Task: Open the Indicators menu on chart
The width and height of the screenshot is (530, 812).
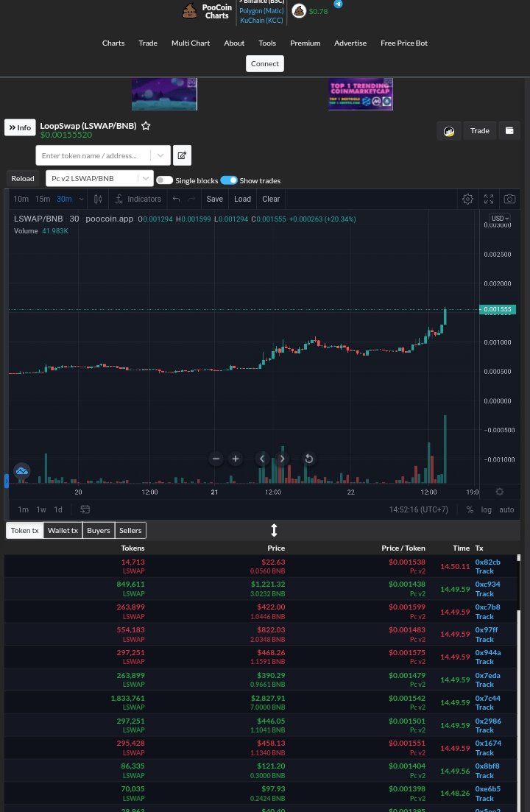Action: 138,199
